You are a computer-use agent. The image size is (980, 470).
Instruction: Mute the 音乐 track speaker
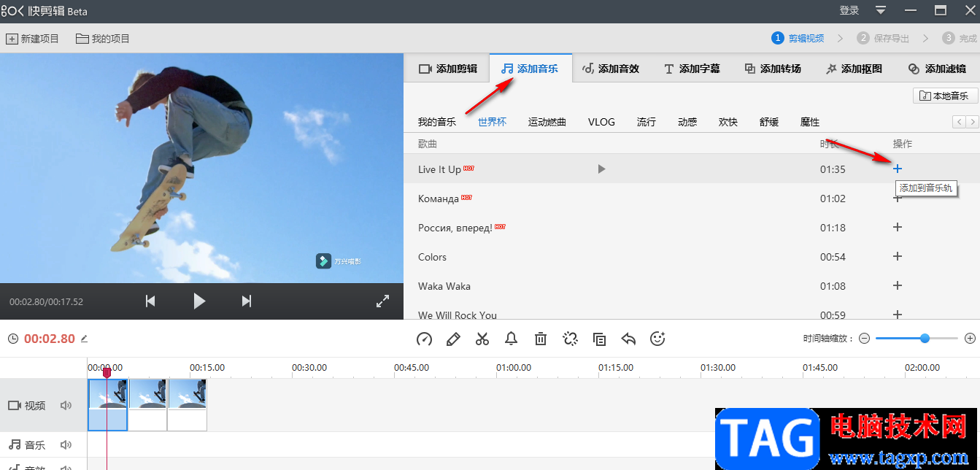click(x=66, y=444)
